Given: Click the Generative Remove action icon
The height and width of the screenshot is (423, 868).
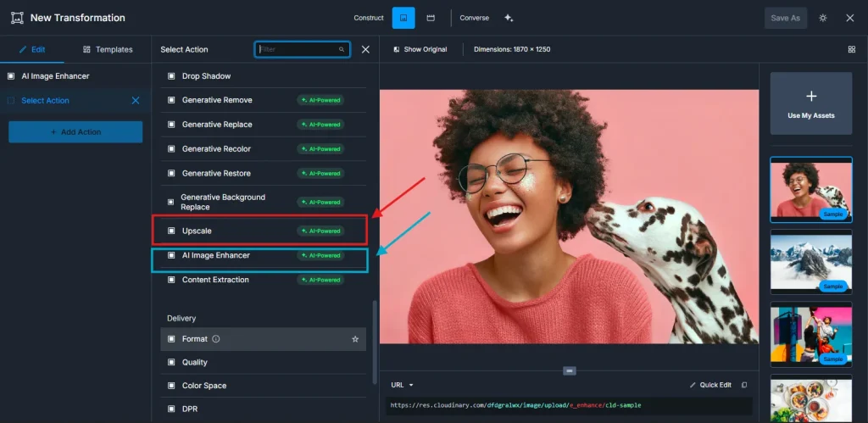Looking at the screenshot, I should click(x=171, y=100).
